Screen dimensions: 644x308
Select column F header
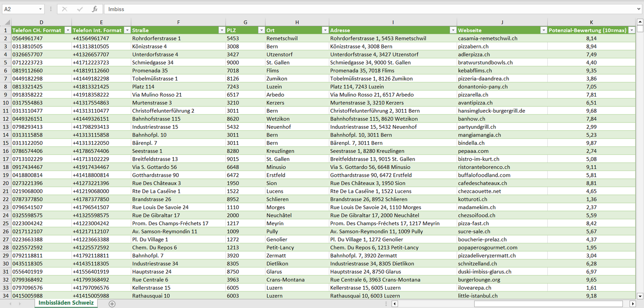coord(178,22)
